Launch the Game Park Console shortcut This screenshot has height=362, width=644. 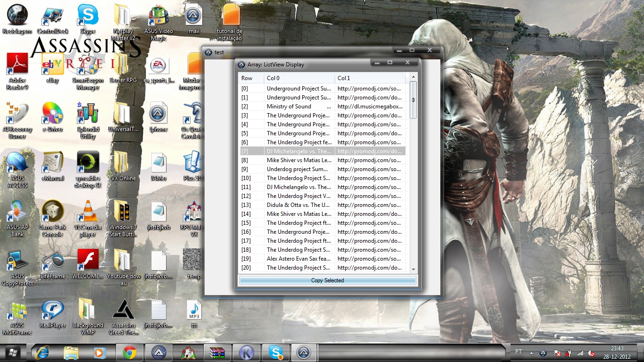click(52, 218)
